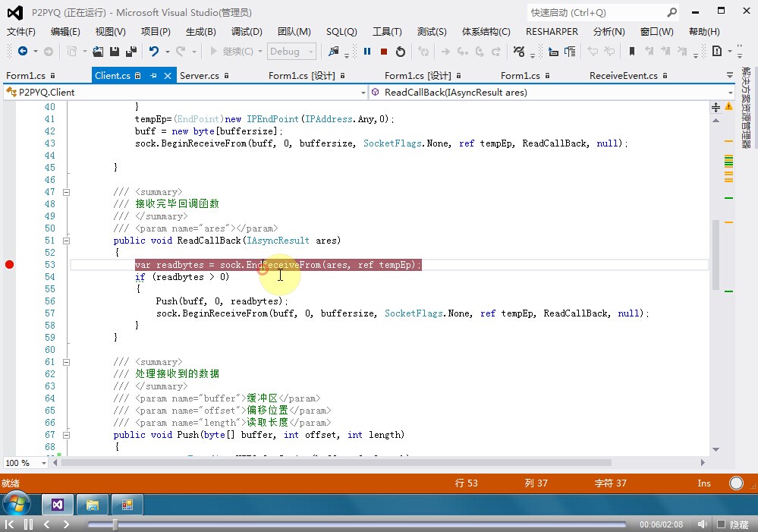Open the 100 % zoom level dropdown
The height and width of the screenshot is (532, 758).
click(44, 463)
